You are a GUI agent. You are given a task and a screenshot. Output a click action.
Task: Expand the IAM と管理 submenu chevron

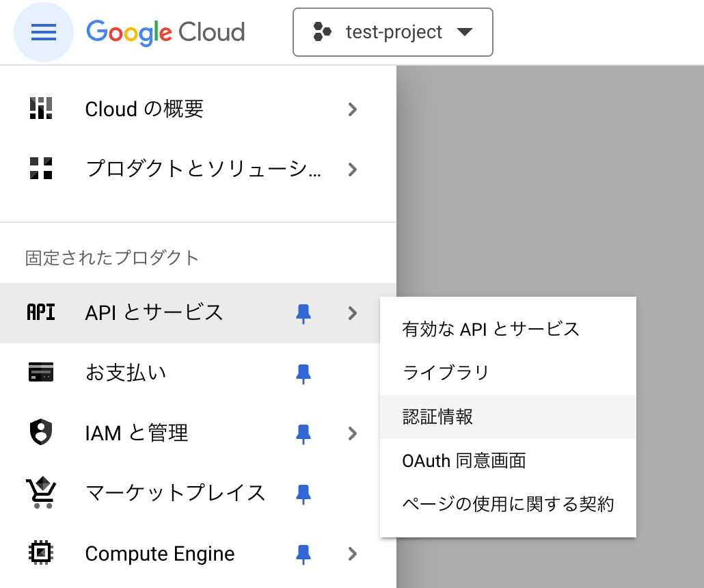(x=353, y=433)
